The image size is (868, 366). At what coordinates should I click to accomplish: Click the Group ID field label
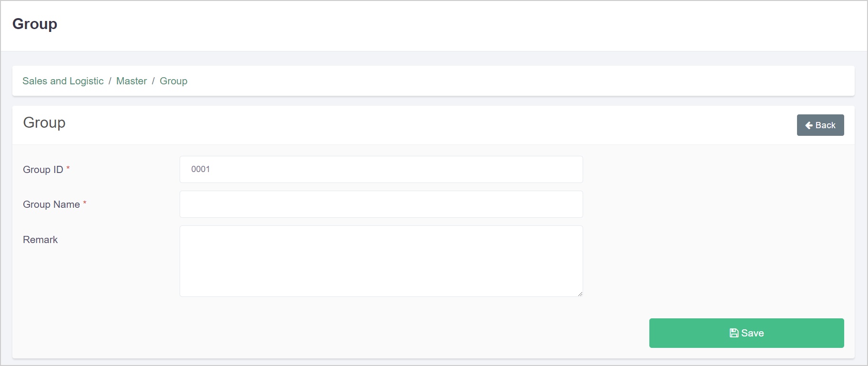(43, 170)
